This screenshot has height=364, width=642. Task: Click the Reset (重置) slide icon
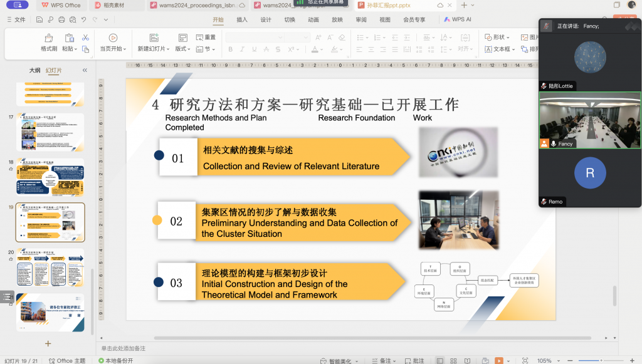click(x=200, y=38)
